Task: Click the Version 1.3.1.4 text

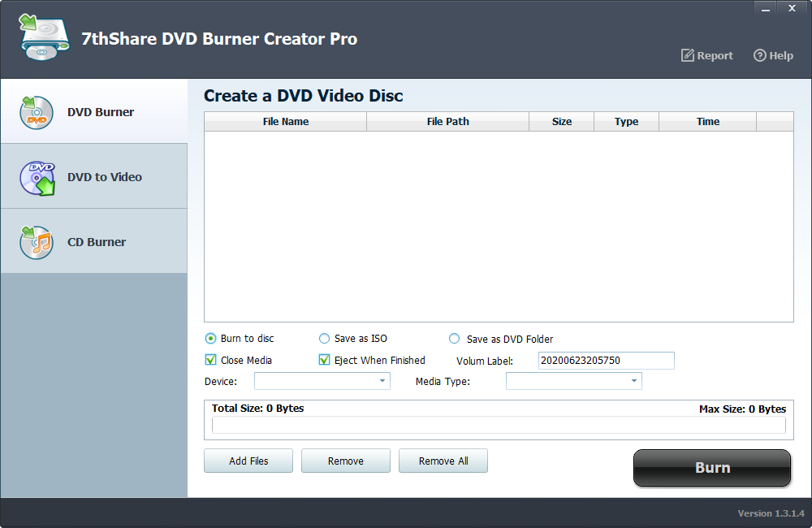Action: [x=771, y=513]
